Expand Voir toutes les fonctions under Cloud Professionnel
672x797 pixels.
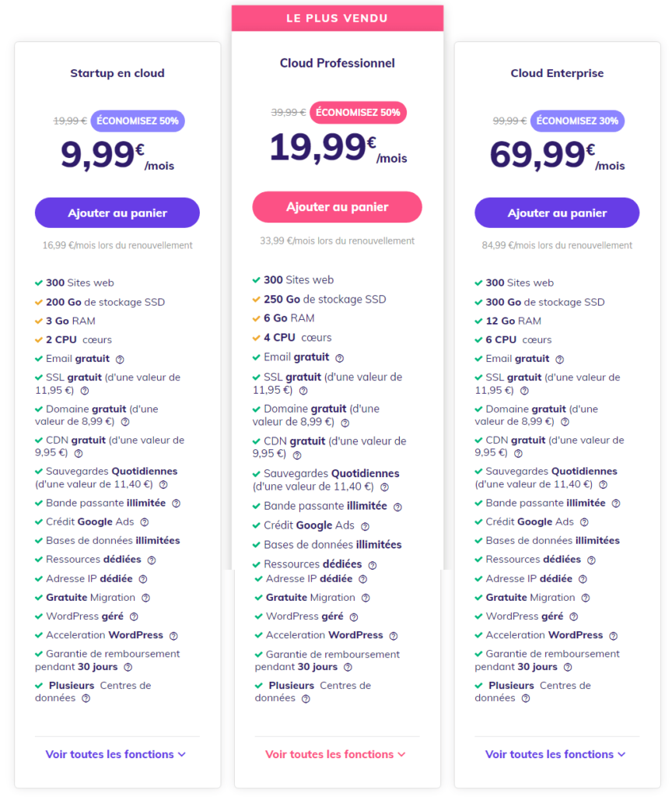[335, 754]
